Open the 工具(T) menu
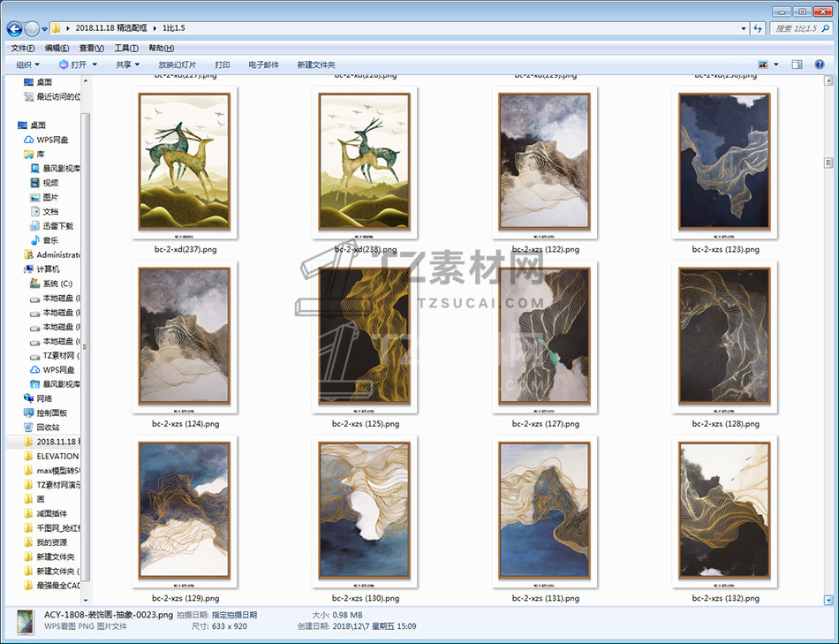Viewport: 839px width, 644px height. [126, 48]
